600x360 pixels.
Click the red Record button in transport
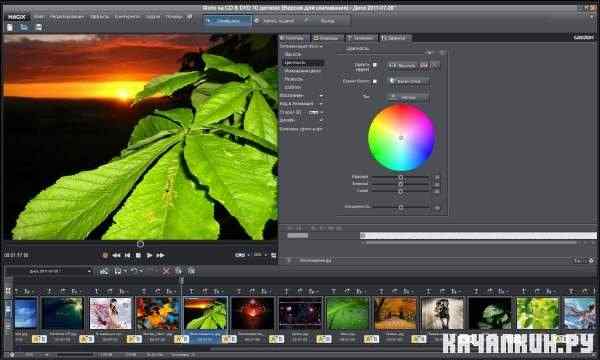(105, 255)
